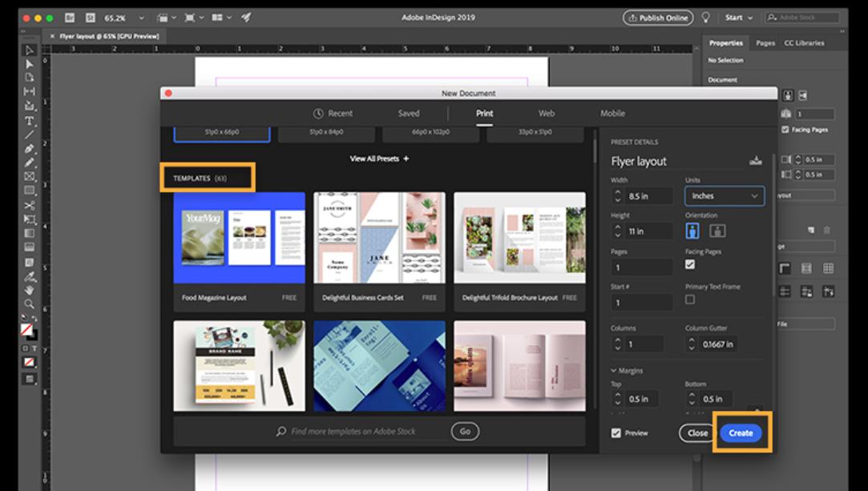Select the Gradient Swatch tool
Screen dimensions: 868x491
pyautogui.click(x=30, y=233)
